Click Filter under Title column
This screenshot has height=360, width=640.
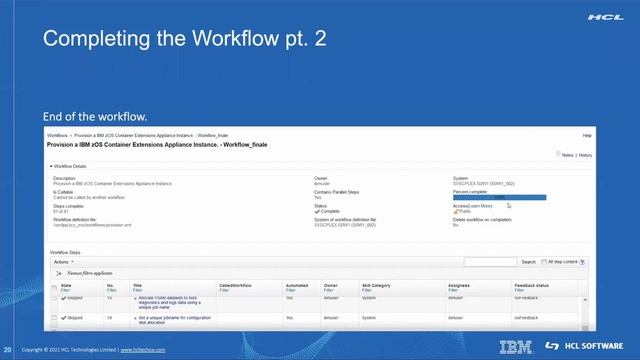(x=138, y=290)
